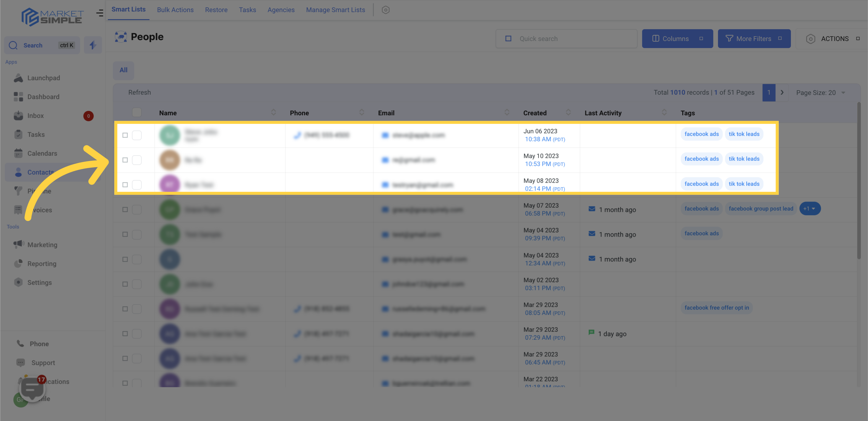Image resolution: width=868 pixels, height=421 pixels.
Task: Click avatar of the May 04 09:39 PM contact
Action: (170, 234)
